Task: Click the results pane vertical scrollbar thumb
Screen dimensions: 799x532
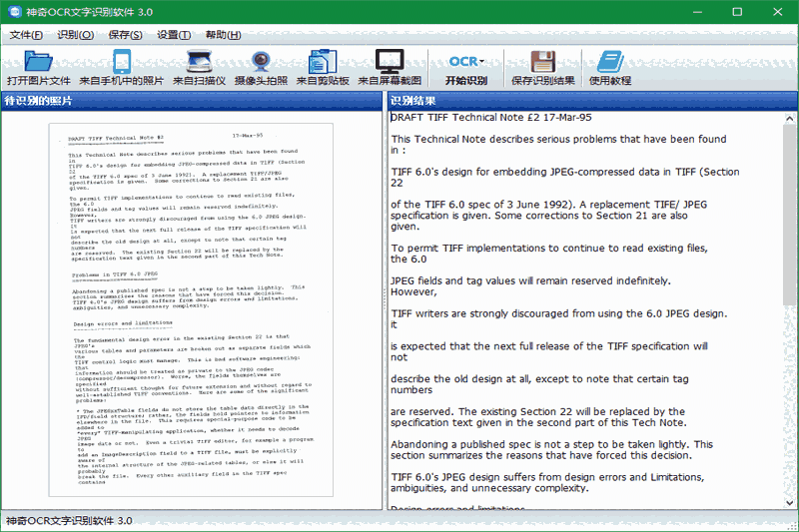Action: tap(789, 215)
